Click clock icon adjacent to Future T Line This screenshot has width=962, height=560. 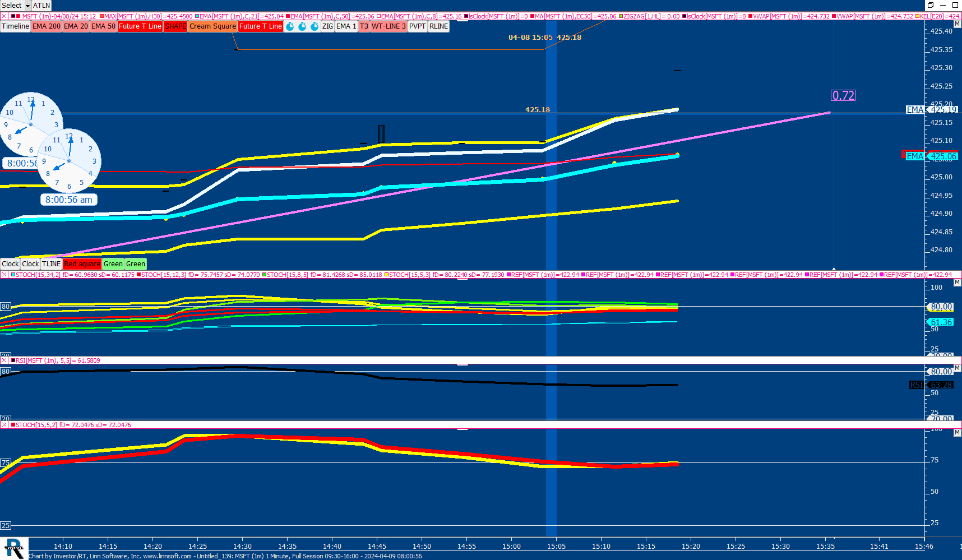[x=290, y=26]
